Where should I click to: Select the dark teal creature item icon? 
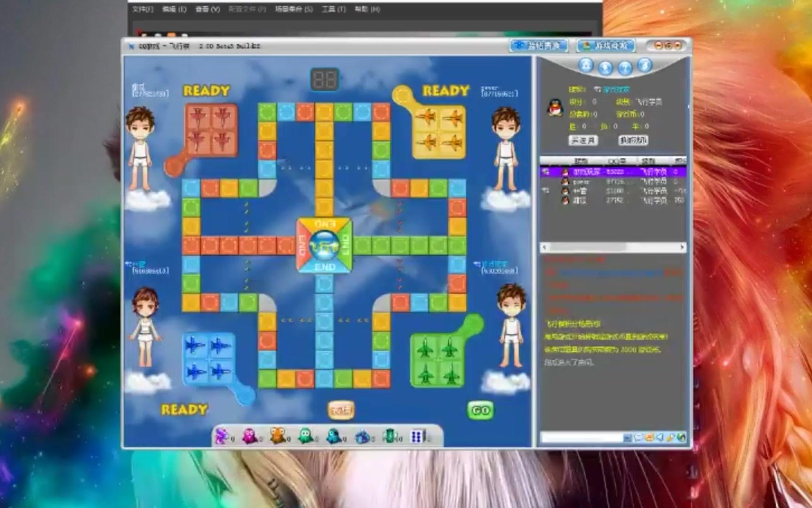[334, 436]
